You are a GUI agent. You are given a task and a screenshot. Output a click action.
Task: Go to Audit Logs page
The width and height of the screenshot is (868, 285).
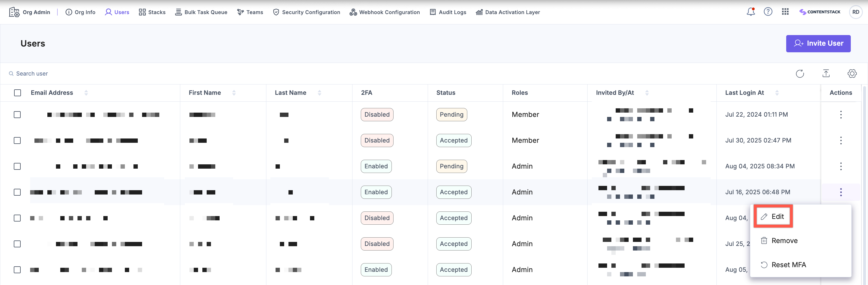(x=448, y=12)
